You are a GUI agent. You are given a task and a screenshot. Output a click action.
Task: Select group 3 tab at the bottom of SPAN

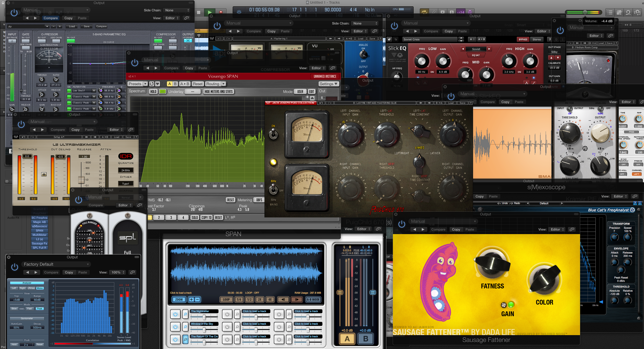171,218
